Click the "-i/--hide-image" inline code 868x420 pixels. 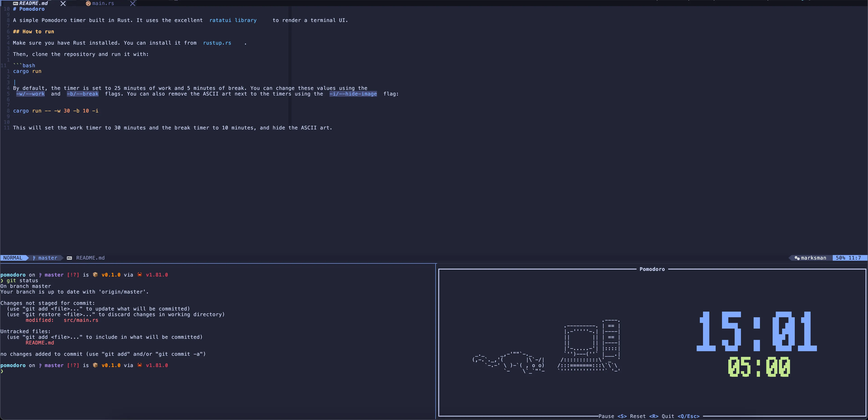tap(353, 94)
